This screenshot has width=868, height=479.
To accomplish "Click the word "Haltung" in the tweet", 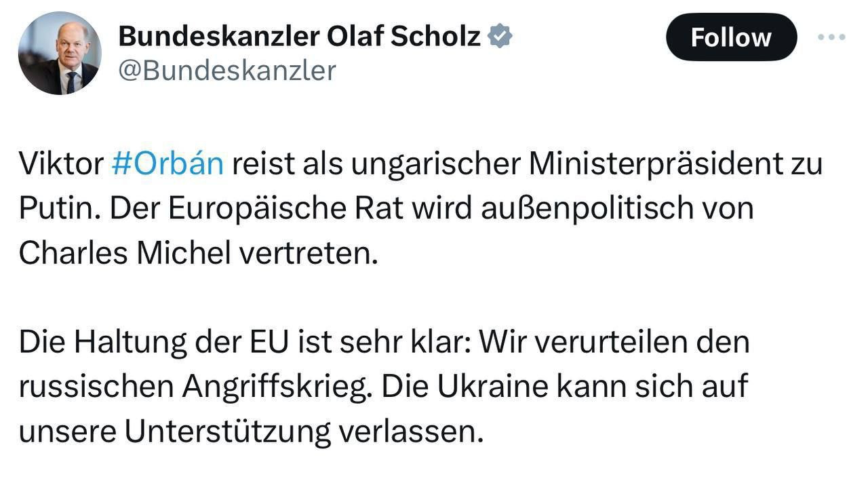I will 130,342.
